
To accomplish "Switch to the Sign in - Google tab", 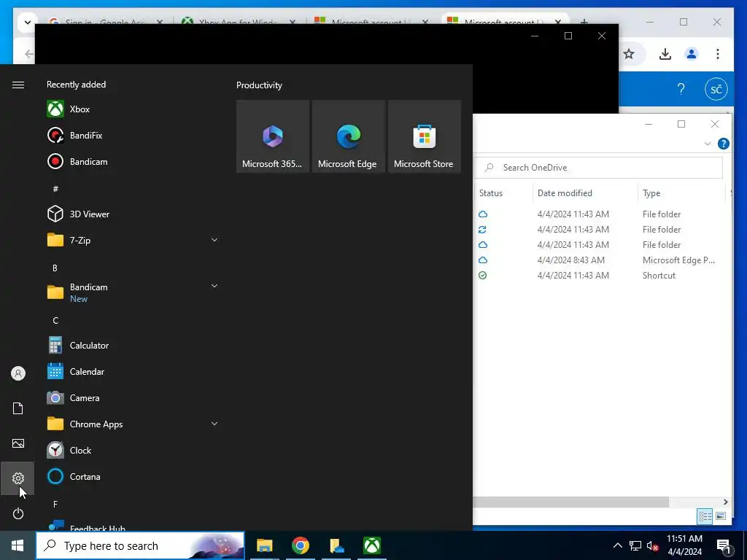I will [105, 22].
